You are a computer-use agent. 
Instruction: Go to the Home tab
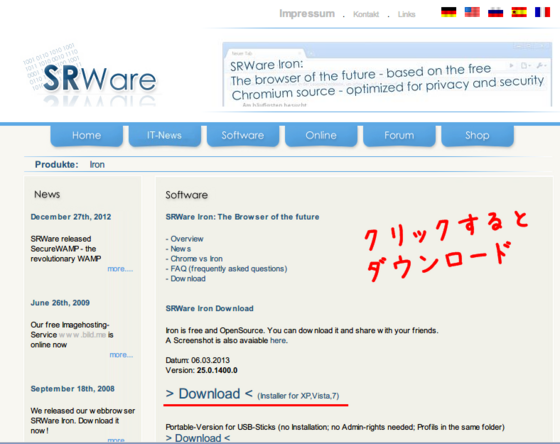pyautogui.click(x=86, y=135)
